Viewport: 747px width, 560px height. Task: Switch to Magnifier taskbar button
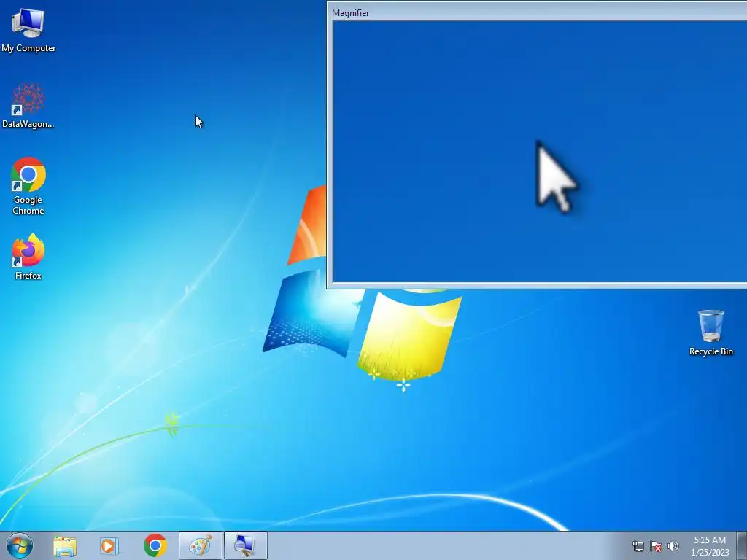[245, 545]
